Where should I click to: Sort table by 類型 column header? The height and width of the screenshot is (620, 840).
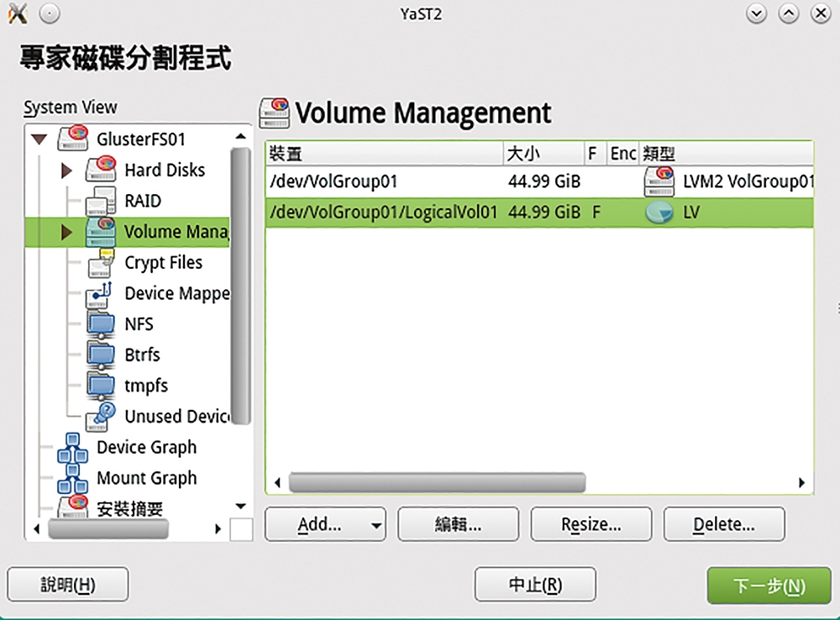tap(726, 154)
